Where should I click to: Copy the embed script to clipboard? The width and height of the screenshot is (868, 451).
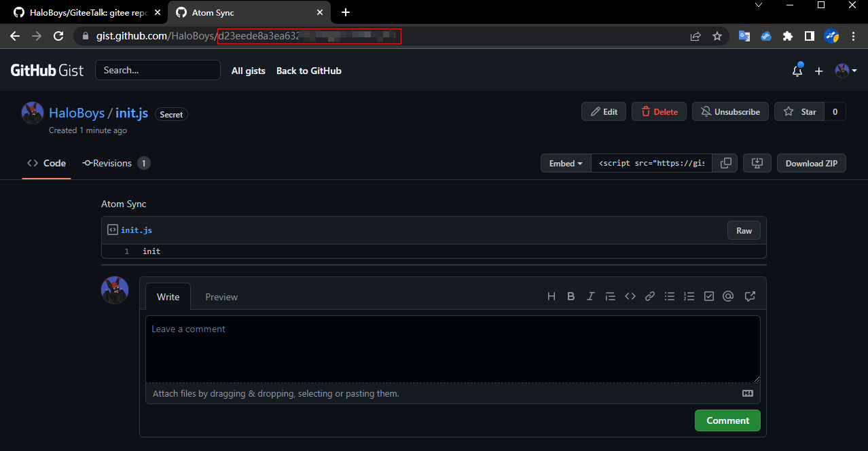point(726,163)
